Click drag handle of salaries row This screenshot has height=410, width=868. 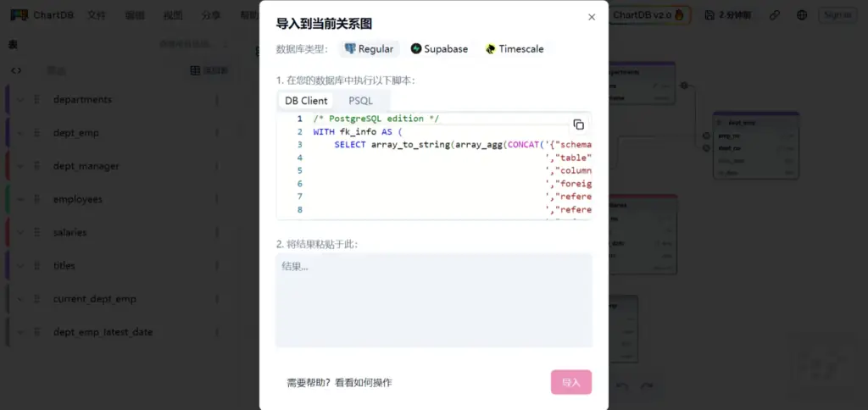click(x=37, y=232)
